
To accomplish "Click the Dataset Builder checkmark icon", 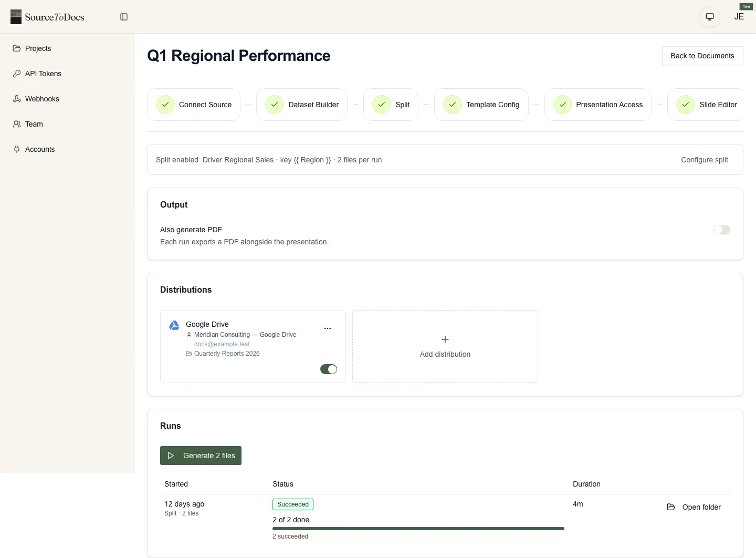I will [275, 105].
